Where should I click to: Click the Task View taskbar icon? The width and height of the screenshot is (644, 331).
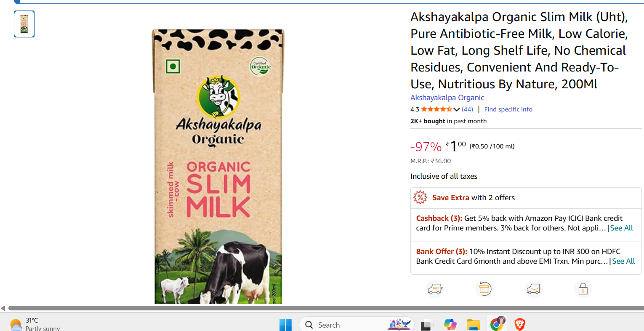pyautogui.click(x=426, y=325)
